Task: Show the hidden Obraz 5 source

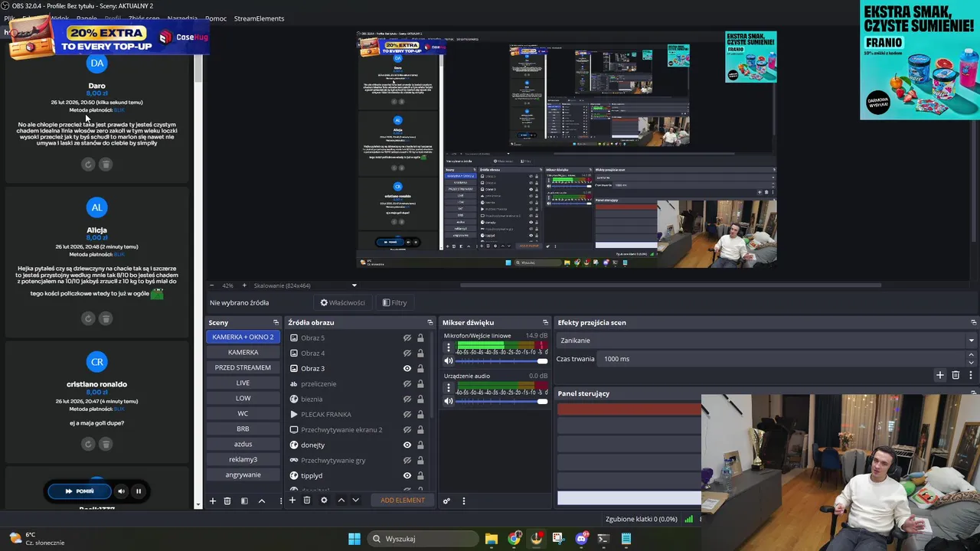Action: [407, 337]
